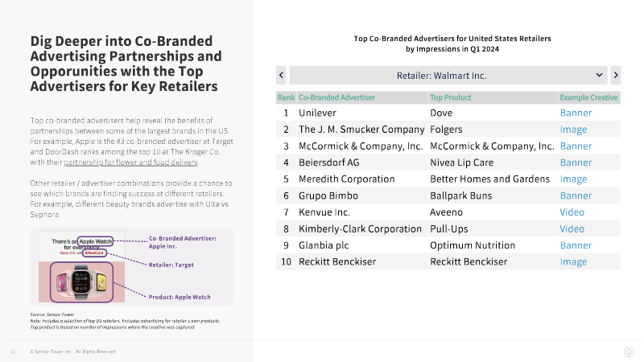View the Pull-Ups Video creative
This screenshot has width=644, height=362.
[x=572, y=229]
